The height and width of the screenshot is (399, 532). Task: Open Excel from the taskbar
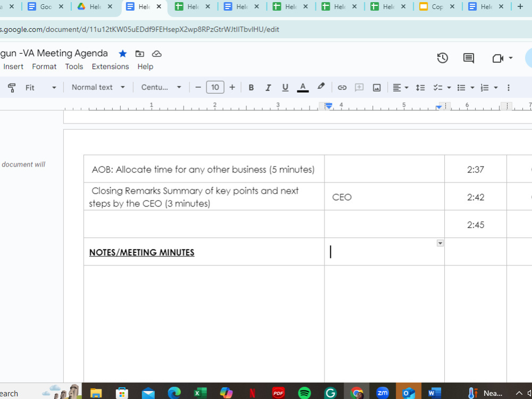tap(200, 393)
